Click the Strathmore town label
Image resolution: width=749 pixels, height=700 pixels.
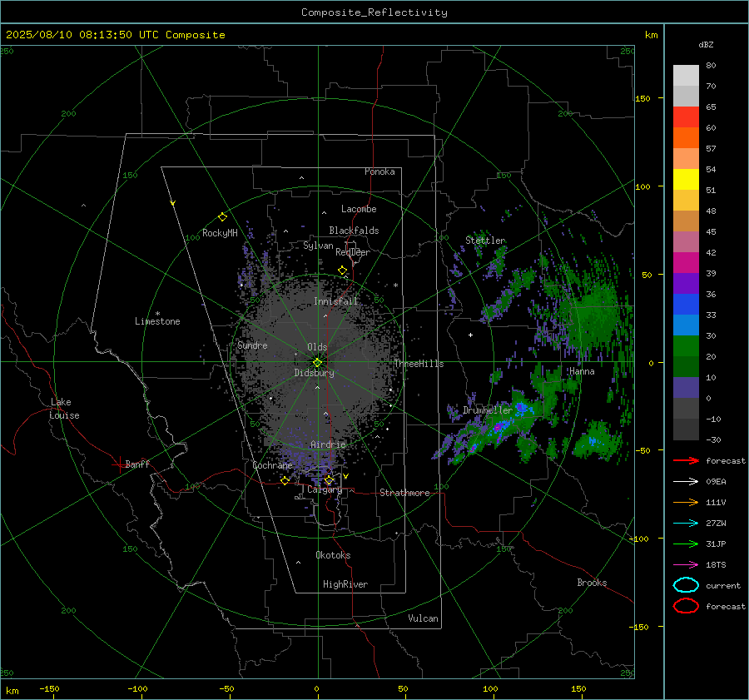(x=404, y=493)
